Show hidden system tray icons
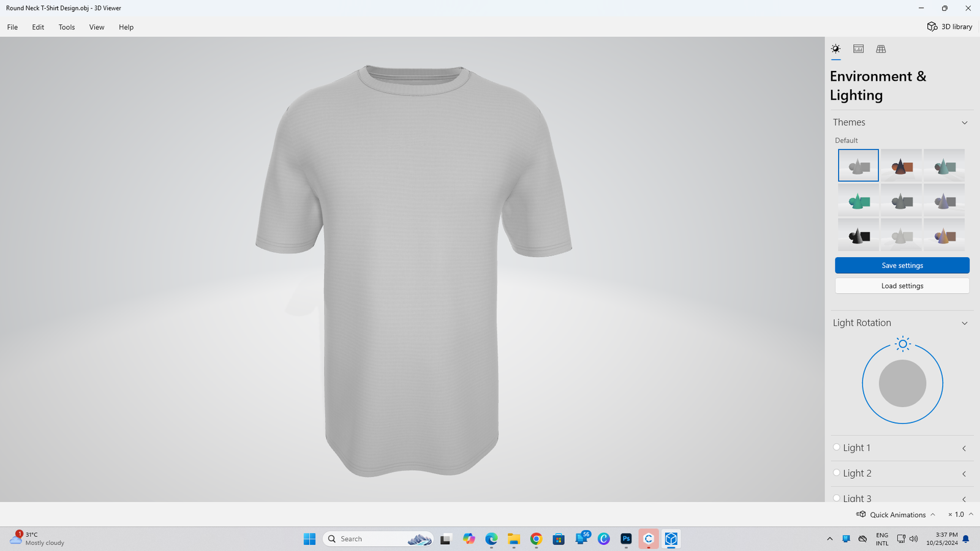This screenshot has width=980, height=551. (830, 539)
